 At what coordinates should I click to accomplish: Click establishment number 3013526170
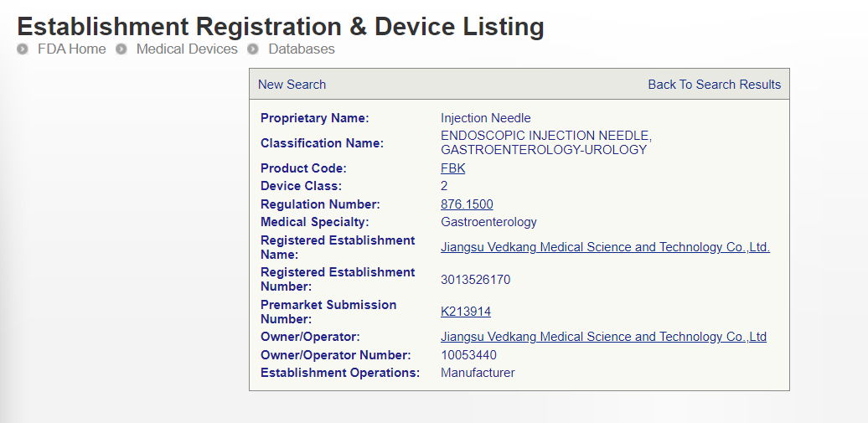(x=475, y=280)
